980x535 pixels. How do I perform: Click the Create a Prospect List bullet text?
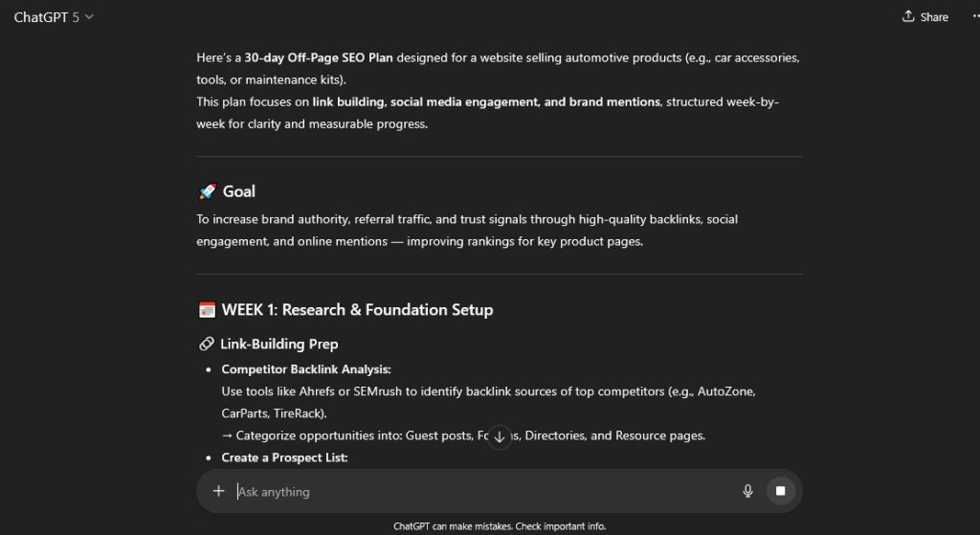click(284, 457)
